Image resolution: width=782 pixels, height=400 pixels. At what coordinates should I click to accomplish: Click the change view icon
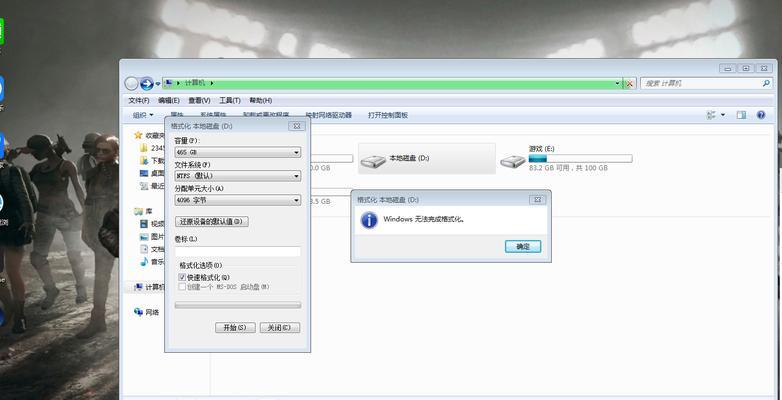coord(711,115)
